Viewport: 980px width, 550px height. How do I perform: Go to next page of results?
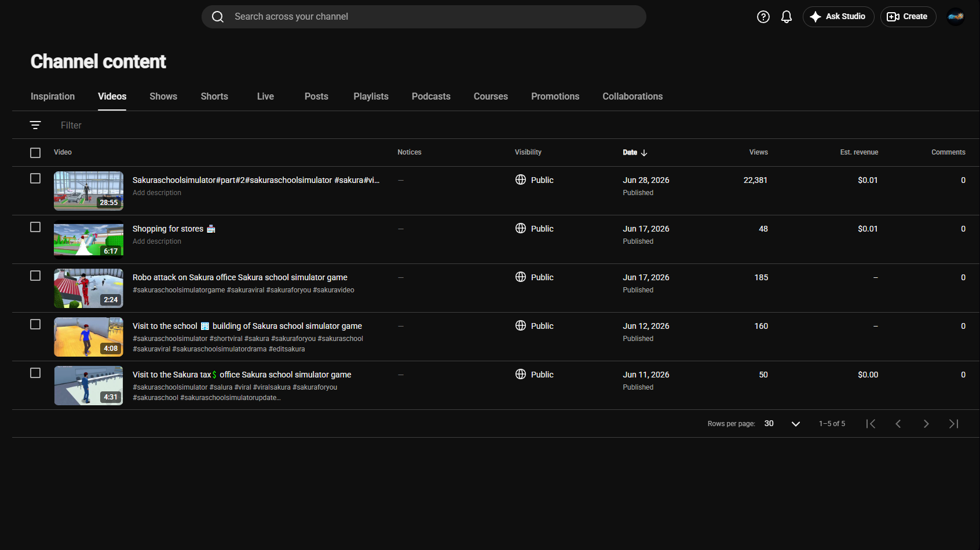pyautogui.click(x=926, y=424)
